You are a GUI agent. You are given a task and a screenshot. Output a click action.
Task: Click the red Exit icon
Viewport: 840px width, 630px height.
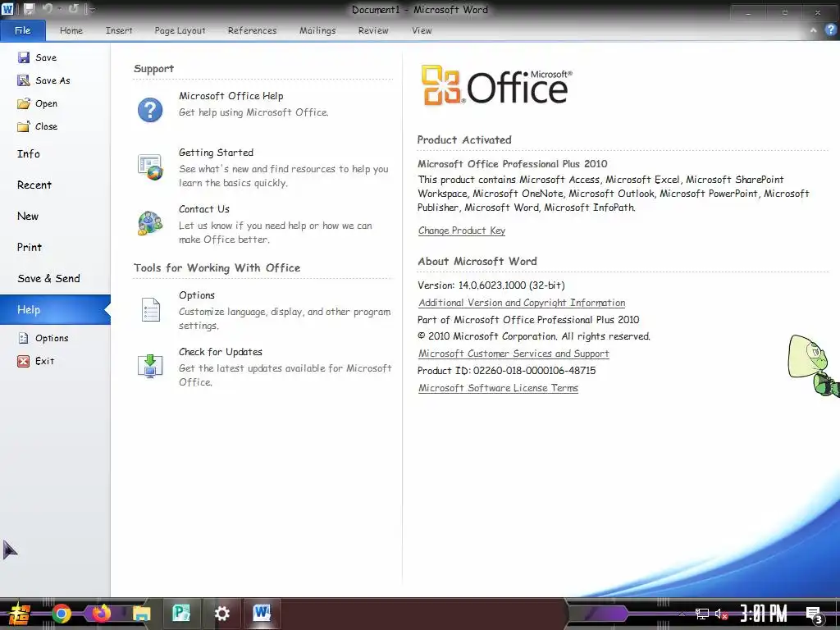[24, 361]
